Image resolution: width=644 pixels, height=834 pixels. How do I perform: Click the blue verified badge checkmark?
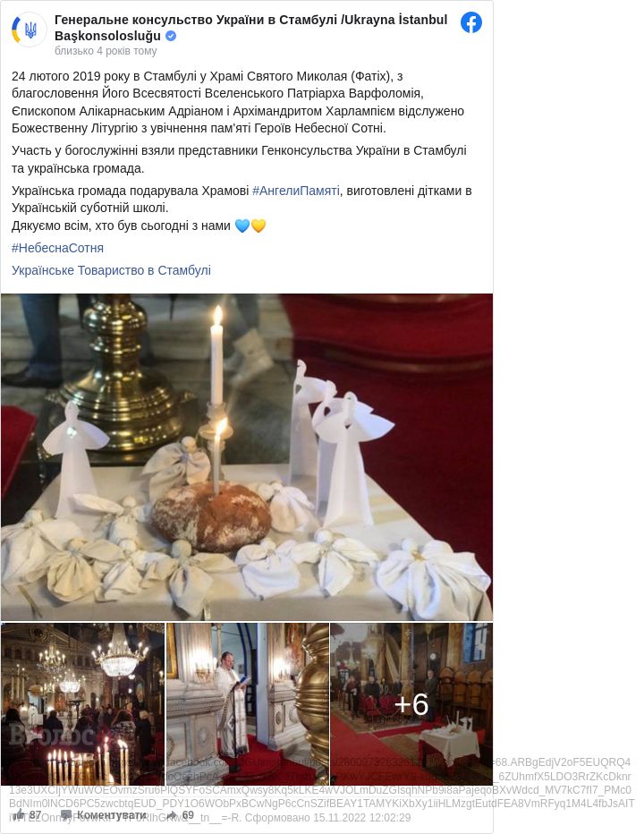pos(171,36)
